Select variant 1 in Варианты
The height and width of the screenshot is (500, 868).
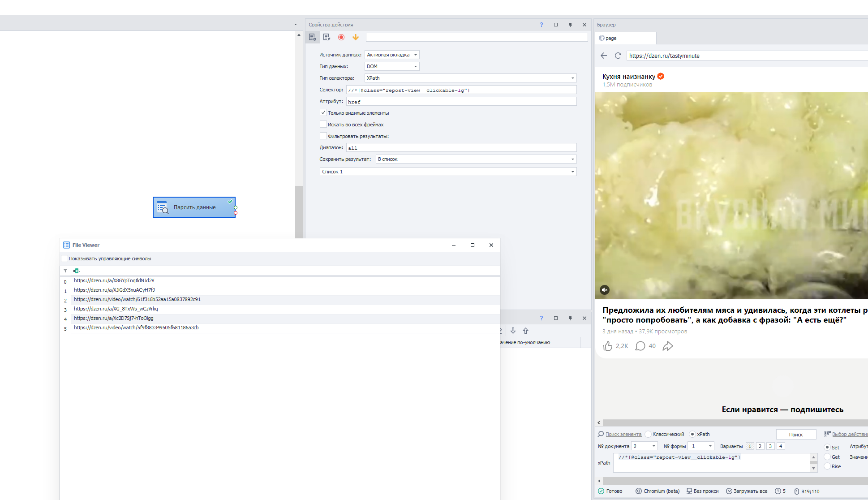tap(750, 446)
